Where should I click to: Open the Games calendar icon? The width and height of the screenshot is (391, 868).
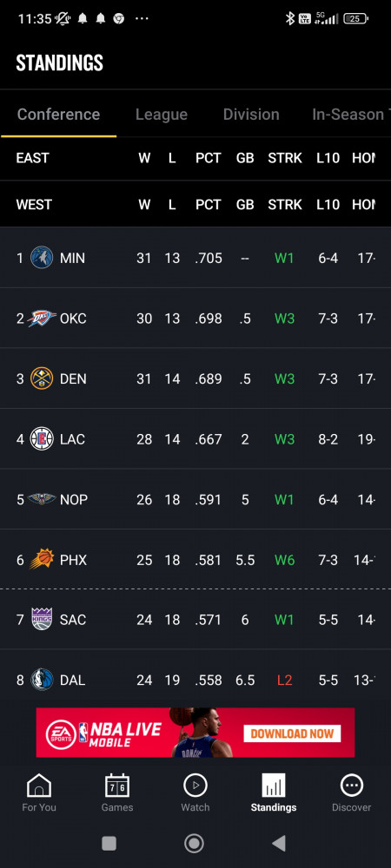116,786
